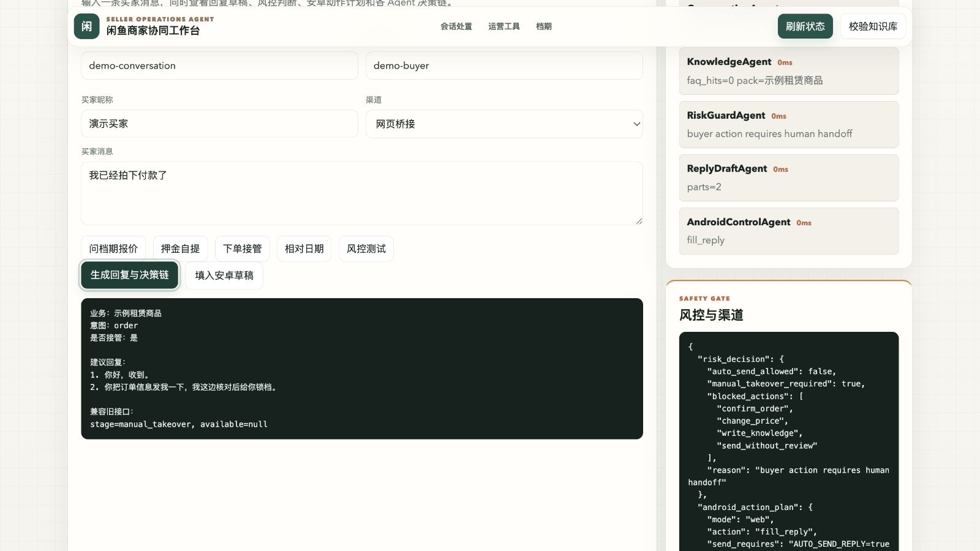
Task: Click the 业务: 示例租赁商品 output line
Action: pyautogui.click(x=126, y=313)
